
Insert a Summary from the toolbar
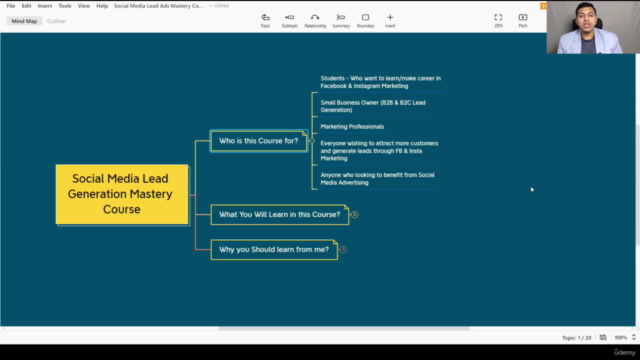coord(341,18)
